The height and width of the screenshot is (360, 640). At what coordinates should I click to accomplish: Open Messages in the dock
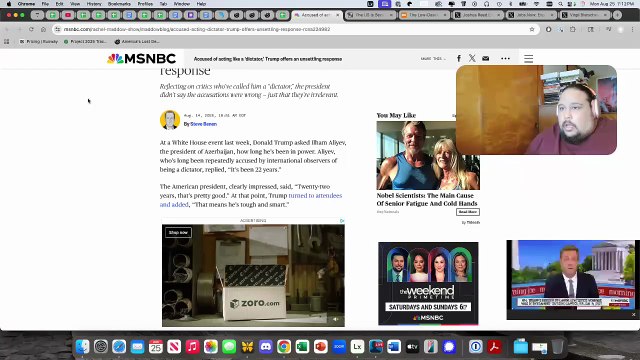click(x=229, y=347)
